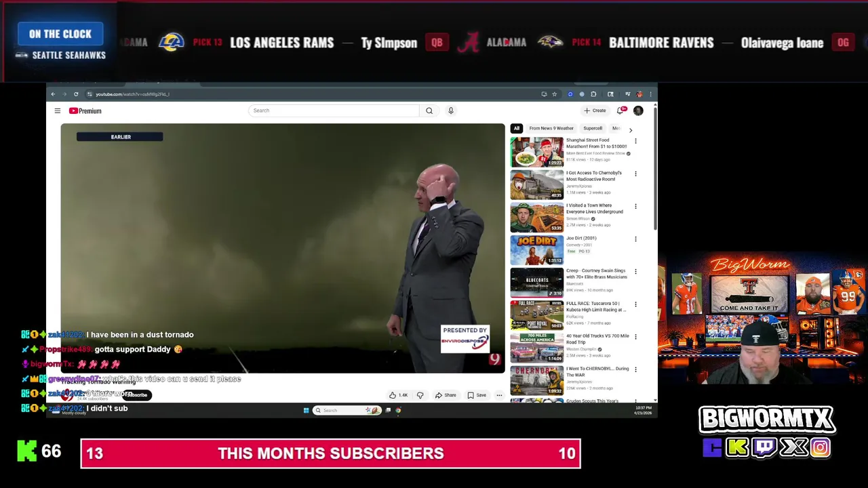The height and width of the screenshot is (488, 868).
Task: Open the Chrome icon on the taskbar
Action: (x=398, y=410)
